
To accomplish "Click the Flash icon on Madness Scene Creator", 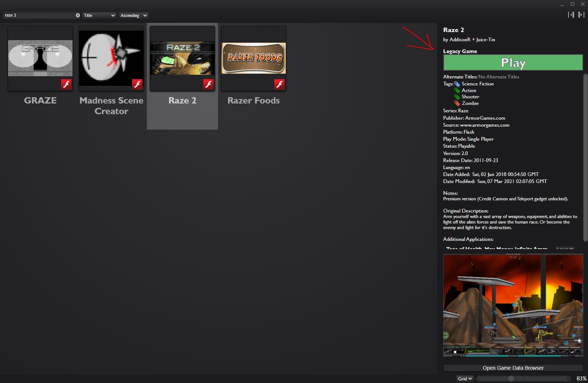I will pos(137,84).
